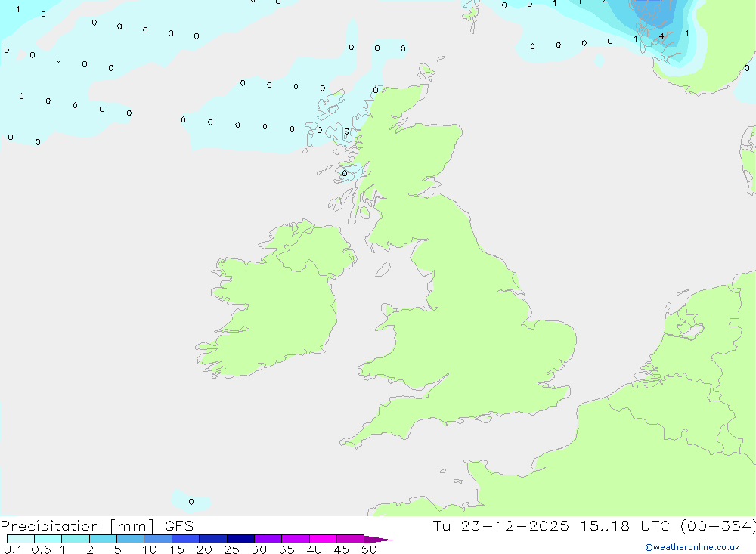Click the '(00+354)' forecast offset text
The width and height of the screenshot is (756, 554).
coord(717,526)
